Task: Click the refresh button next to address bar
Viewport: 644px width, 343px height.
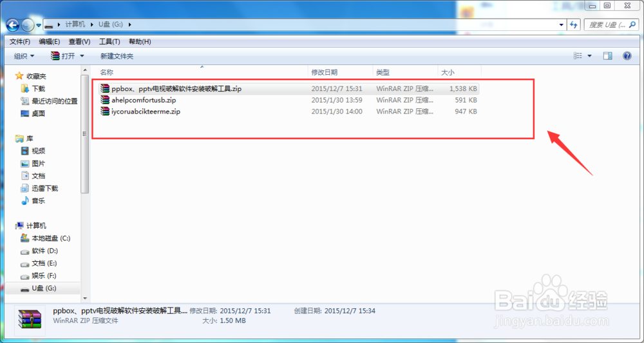Action: [574, 24]
